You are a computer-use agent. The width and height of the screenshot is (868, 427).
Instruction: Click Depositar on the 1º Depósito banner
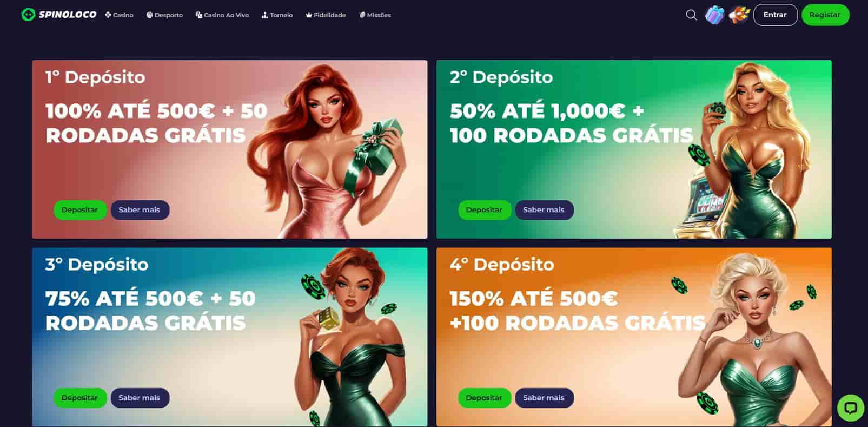[x=79, y=210]
